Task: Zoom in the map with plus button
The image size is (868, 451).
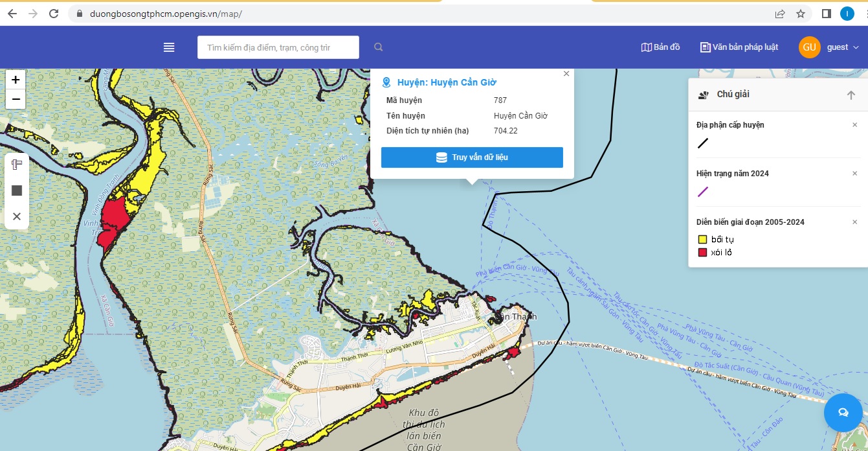Action: [x=16, y=80]
